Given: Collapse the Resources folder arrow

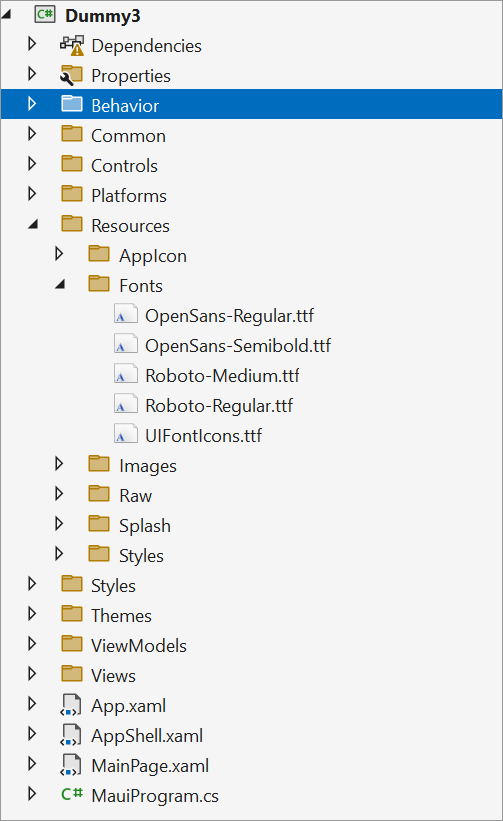Looking at the screenshot, I should [x=33, y=225].
